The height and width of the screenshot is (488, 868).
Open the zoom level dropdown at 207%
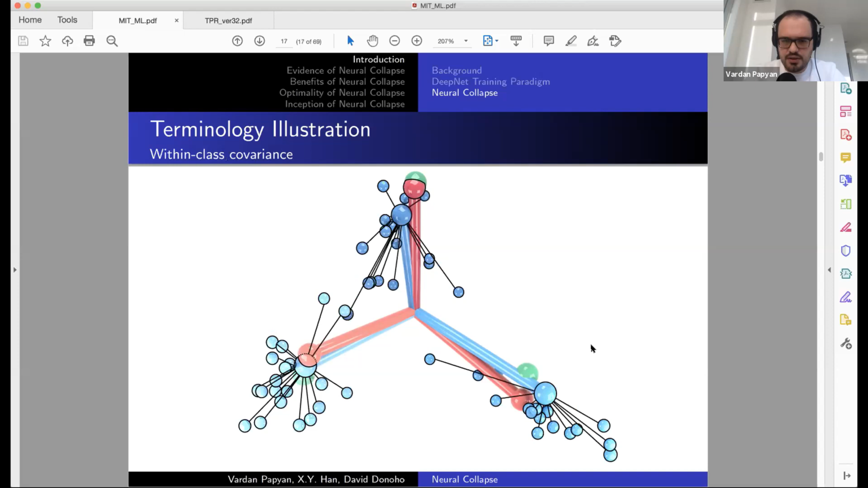[466, 41]
